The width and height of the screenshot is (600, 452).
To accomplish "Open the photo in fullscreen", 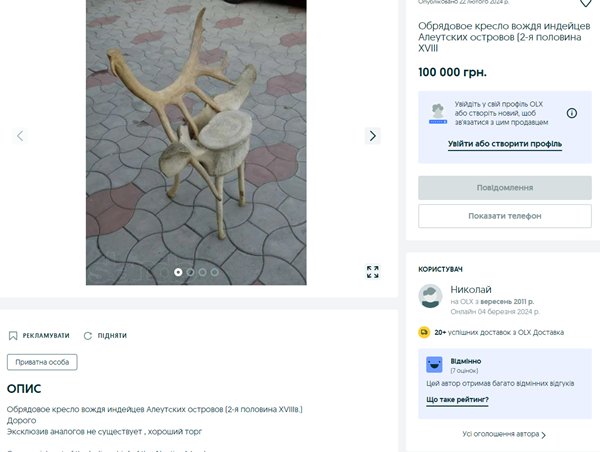I will (372, 272).
